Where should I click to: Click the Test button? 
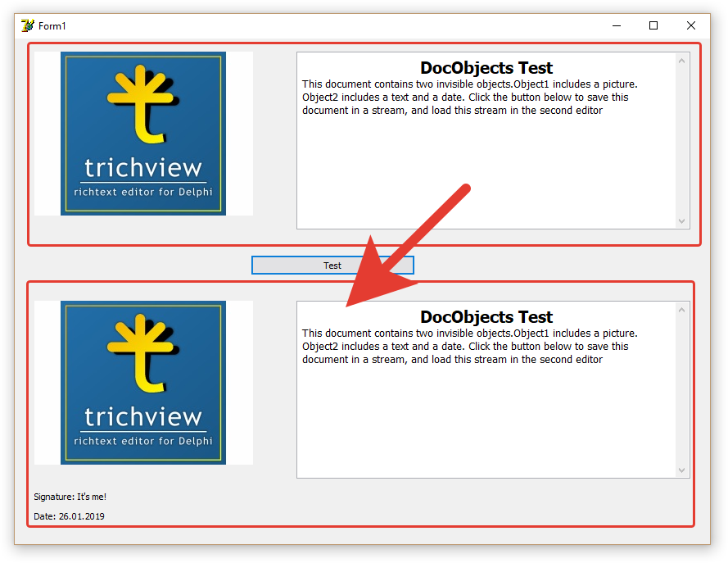[x=332, y=266]
